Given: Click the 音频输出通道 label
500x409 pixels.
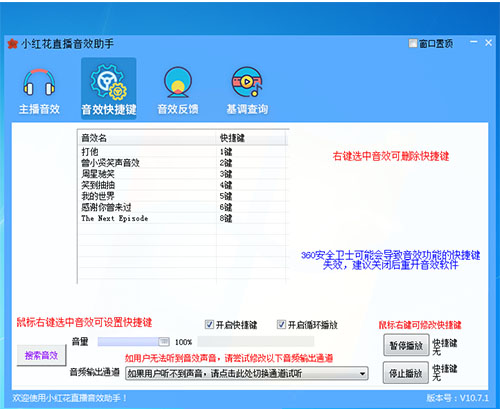Looking at the screenshot, I should point(95,372).
